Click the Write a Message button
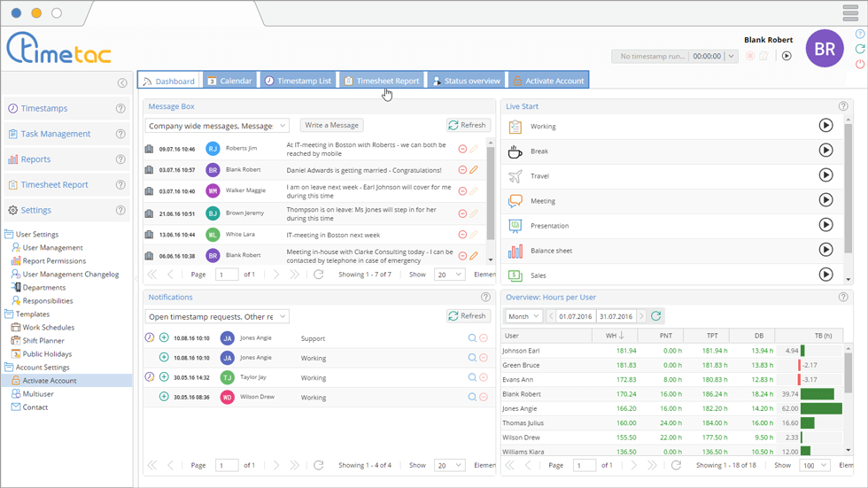Viewport: 868px width, 488px height. click(x=332, y=126)
